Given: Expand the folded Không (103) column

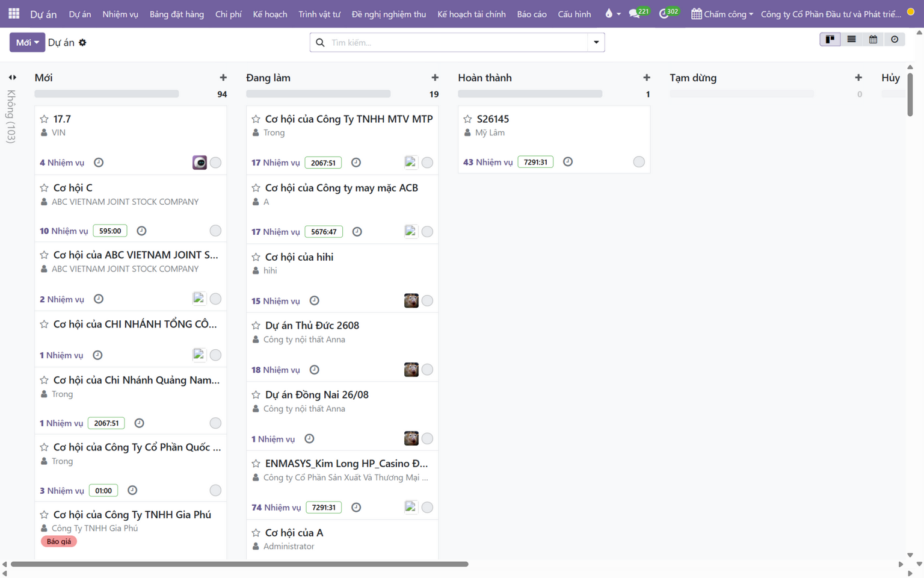Looking at the screenshot, I should (x=12, y=78).
